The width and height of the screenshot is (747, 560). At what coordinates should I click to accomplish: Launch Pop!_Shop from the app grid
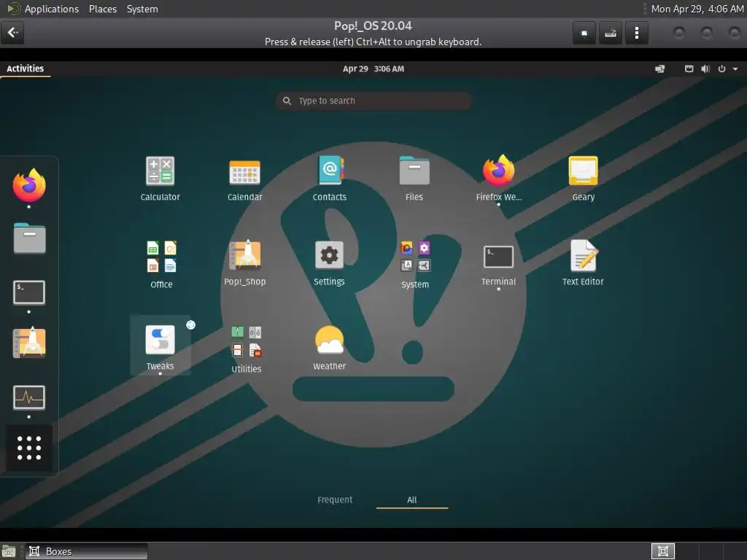tap(245, 262)
